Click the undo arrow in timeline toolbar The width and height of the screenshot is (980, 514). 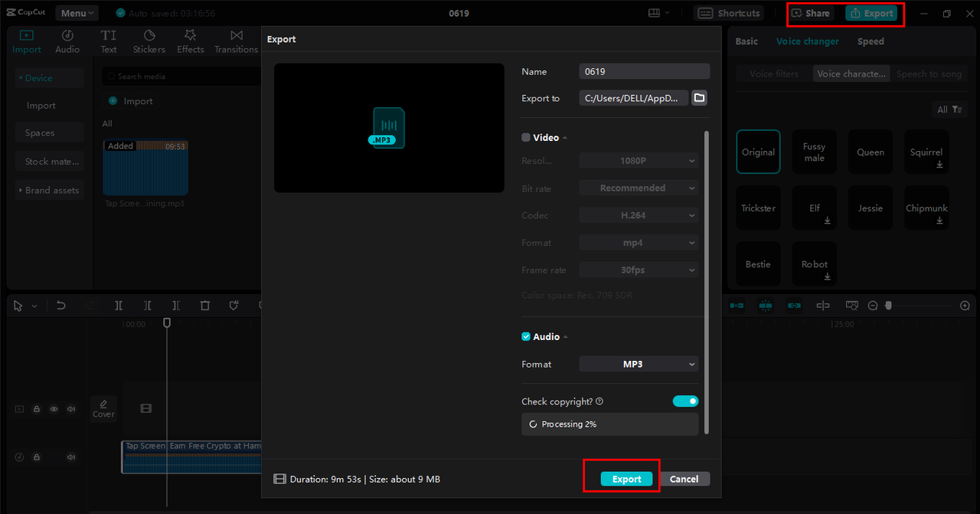(61, 306)
